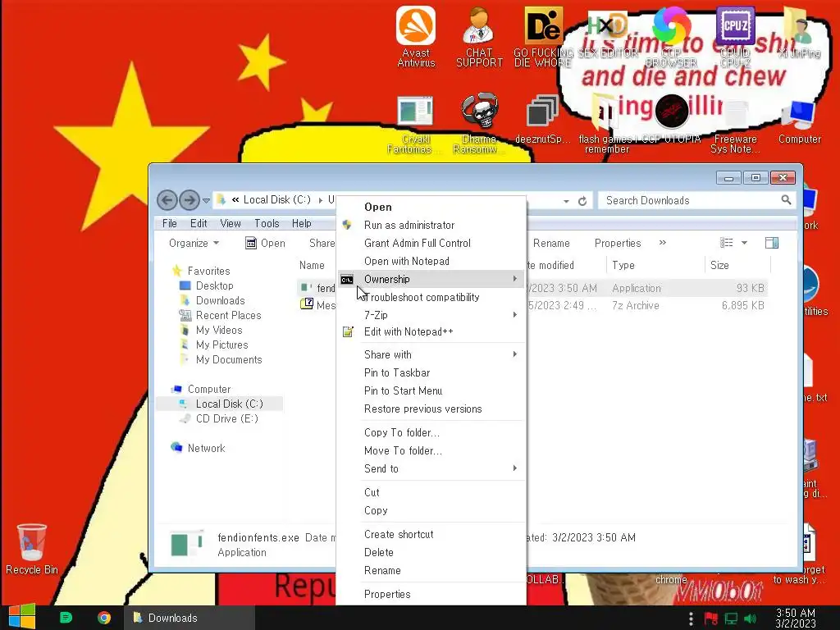
Task: Click the red flag tray icon
Action: pyautogui.click(x=711, y=619)
